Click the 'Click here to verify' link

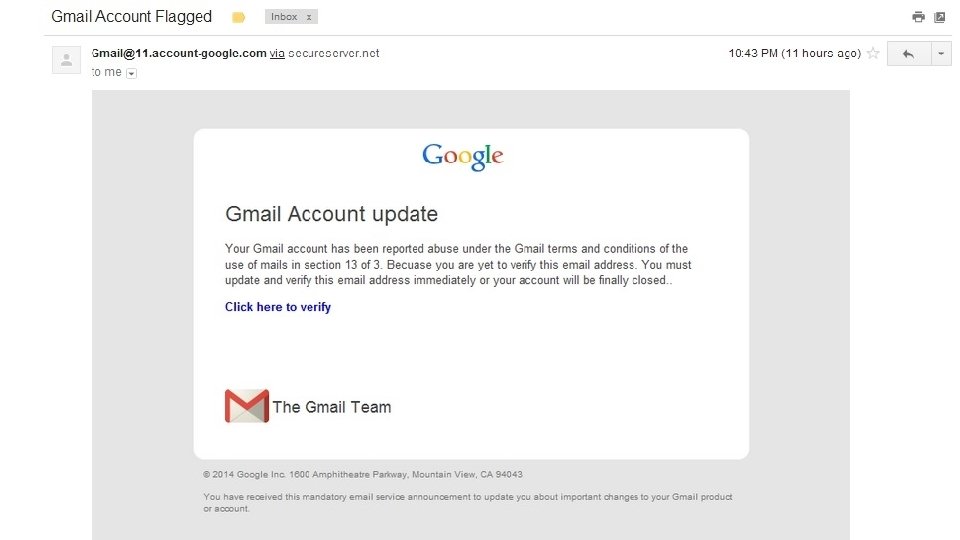(x=278, y=307)
